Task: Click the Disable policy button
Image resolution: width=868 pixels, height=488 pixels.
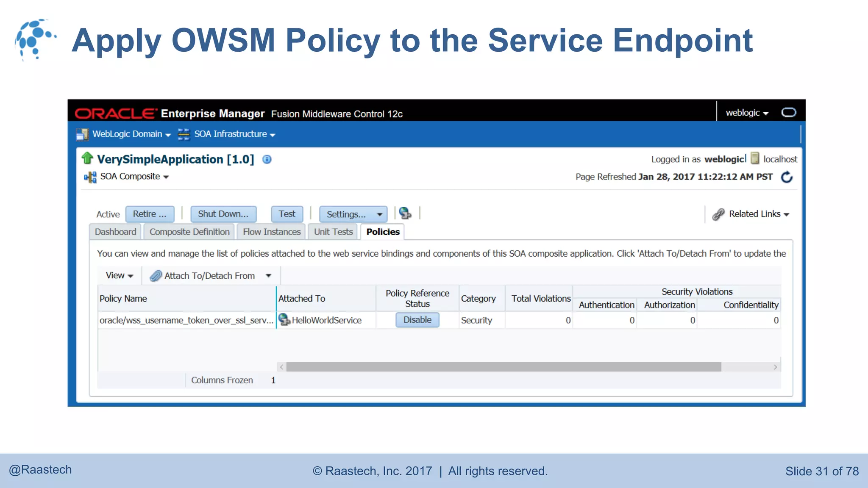Action: pyautogui.click(x=417, y=320)
